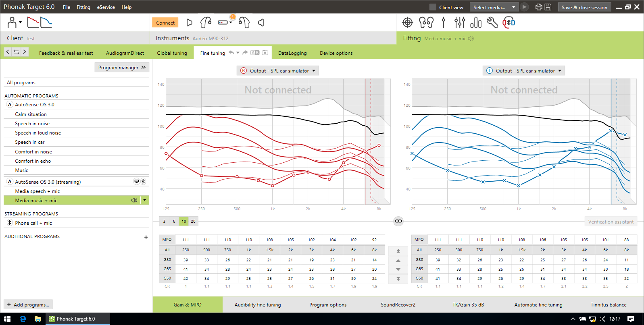
Task: Select Speech in loud noise program
Action: click(x=38, y=133)
